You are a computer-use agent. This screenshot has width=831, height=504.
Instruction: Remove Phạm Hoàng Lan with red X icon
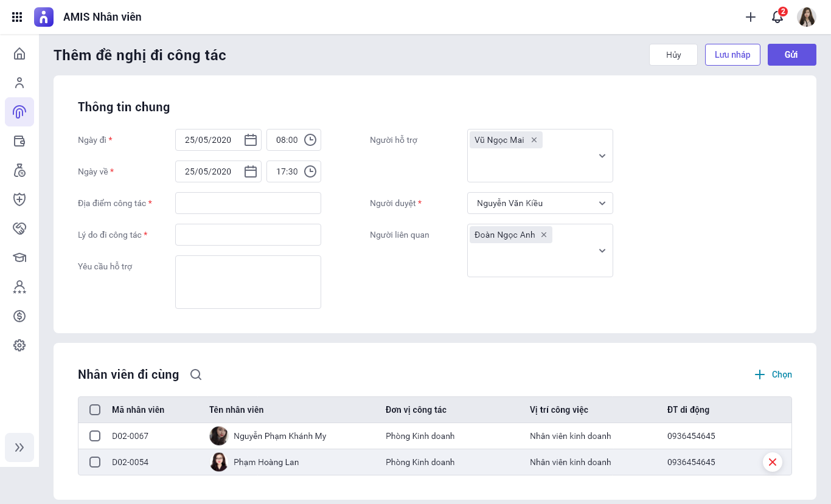pyautogui.click(x=773, y=462)
